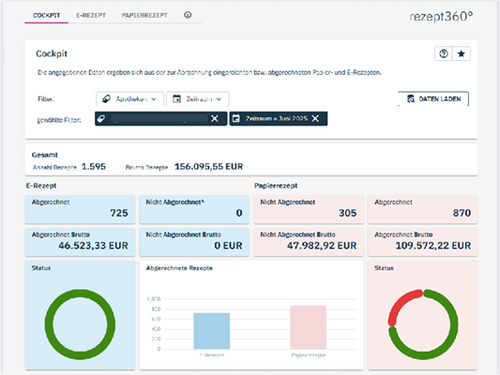Click the blue E-Rezepte bar in chart
Viewport: 500px width, 375px height.
pyautogui.click(x=212, y=331)
